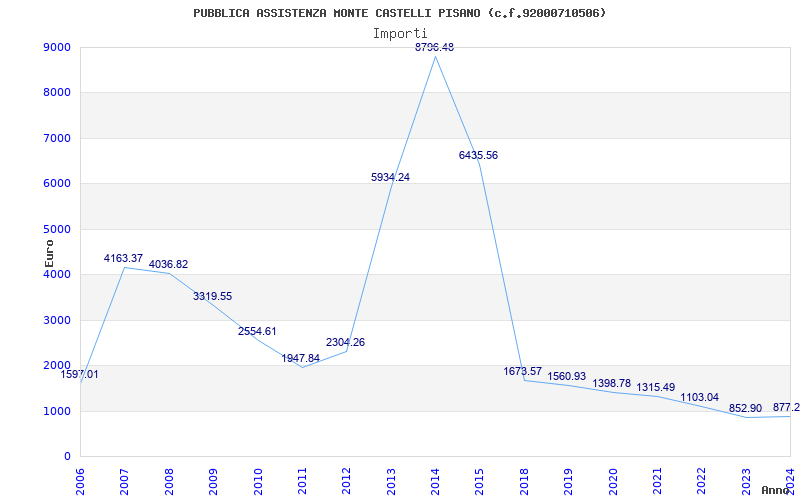
Task: Click the 2021 x-axis year
Action: click(x=657, y=482)
